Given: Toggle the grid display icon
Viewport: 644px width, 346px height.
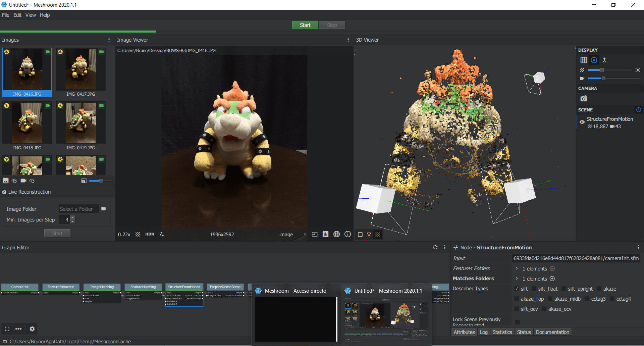Looking at the screenshot, I should tap(584, 60).
